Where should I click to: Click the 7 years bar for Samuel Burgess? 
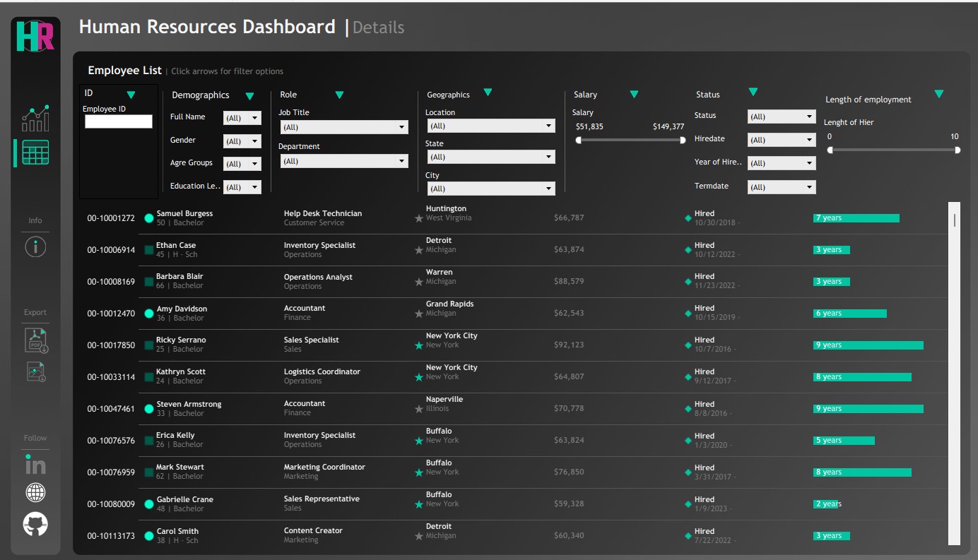point(856,218)
